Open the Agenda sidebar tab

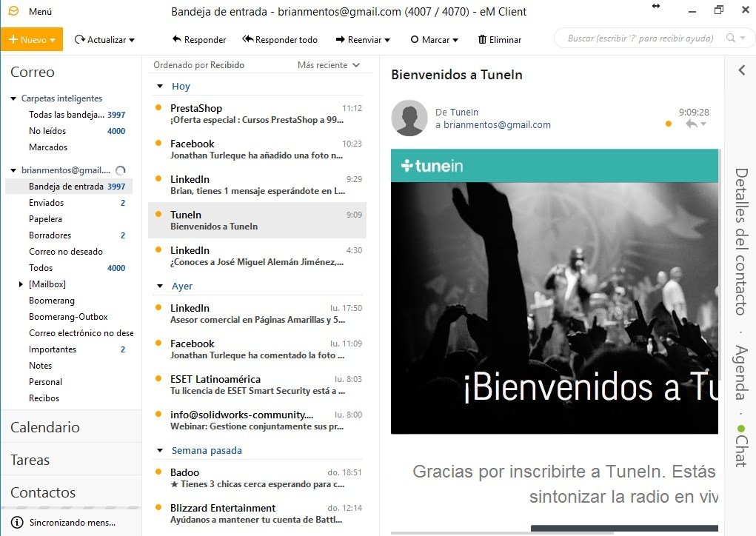(x=741, y=372)
